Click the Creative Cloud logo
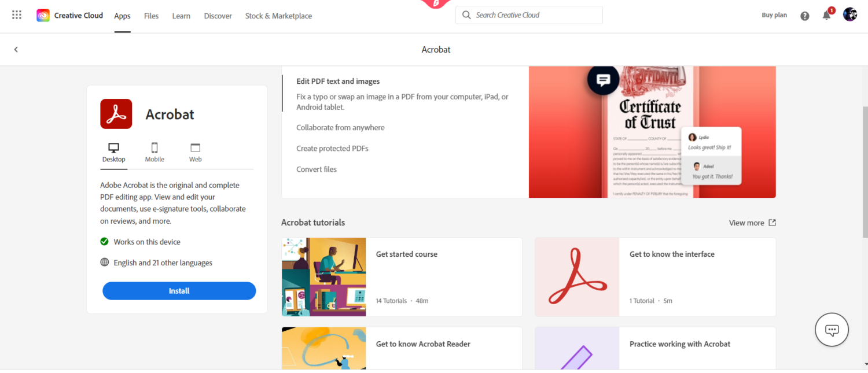Image resolution: width=868 pixels, height=373 pixels. 43,16
